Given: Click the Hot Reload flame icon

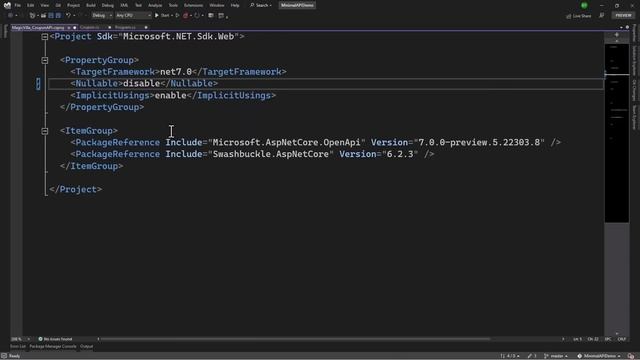Looking at the screenshot, I should tap(186, 16).
